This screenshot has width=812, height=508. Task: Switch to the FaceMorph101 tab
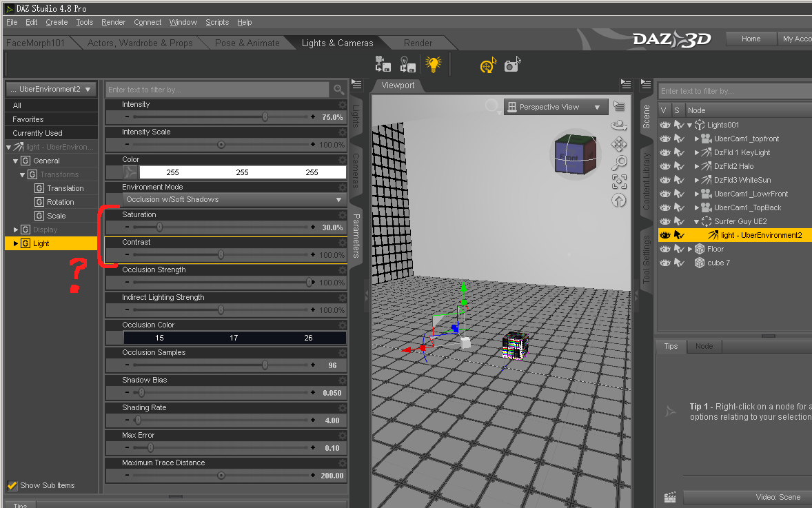(x=35, y=43)
